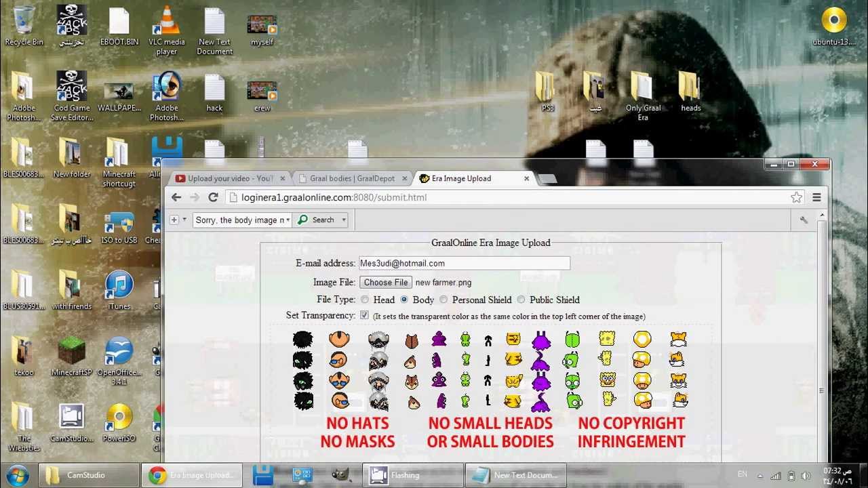868x488 pixels.
Task: Open the floppy disk taskbar app
Action: coord(263,475)
